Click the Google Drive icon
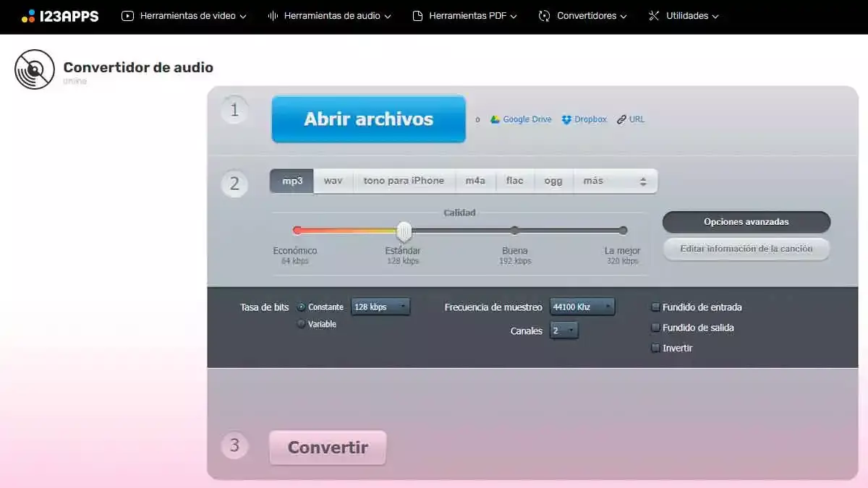This screenshot has height=488, width=868. [x=495, y=120]
